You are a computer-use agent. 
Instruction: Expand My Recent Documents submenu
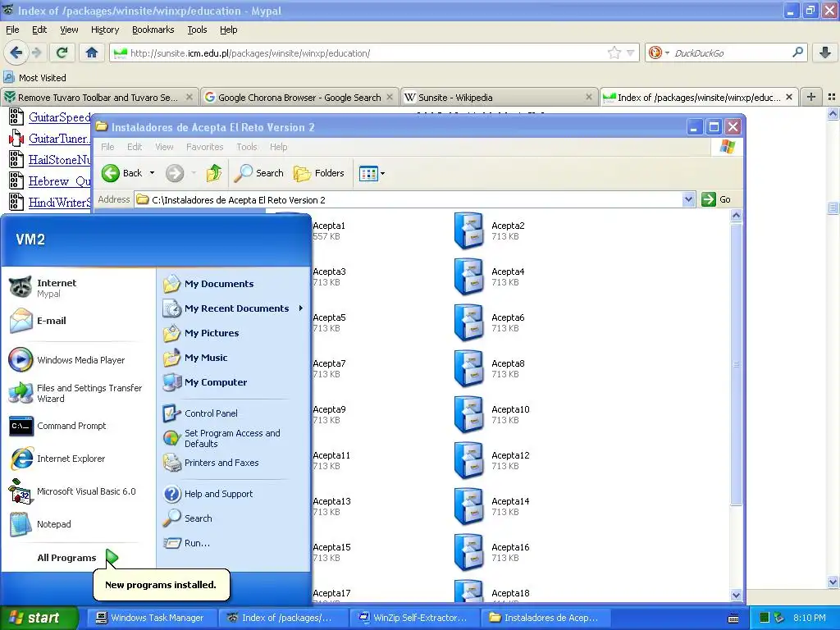tap(234, 308)
